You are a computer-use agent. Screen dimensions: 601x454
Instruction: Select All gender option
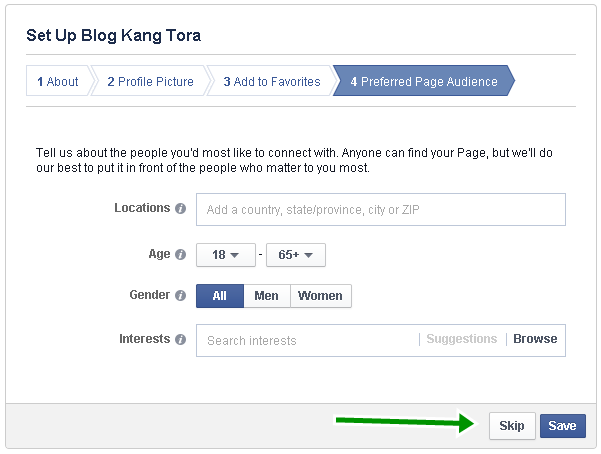tap(220, 296)
